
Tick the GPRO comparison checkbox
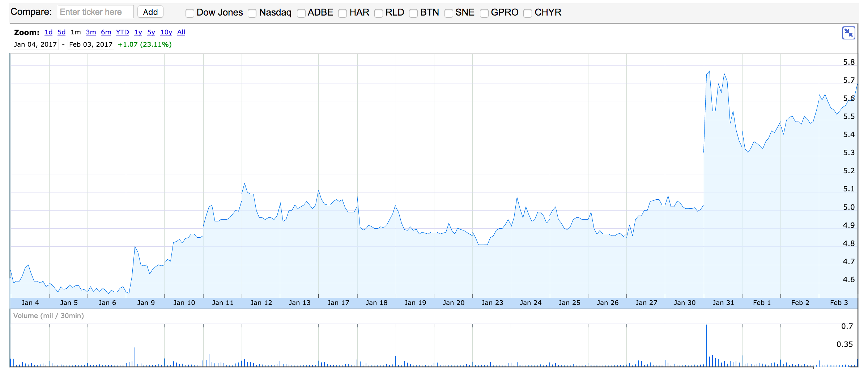(x=484, y=13)
